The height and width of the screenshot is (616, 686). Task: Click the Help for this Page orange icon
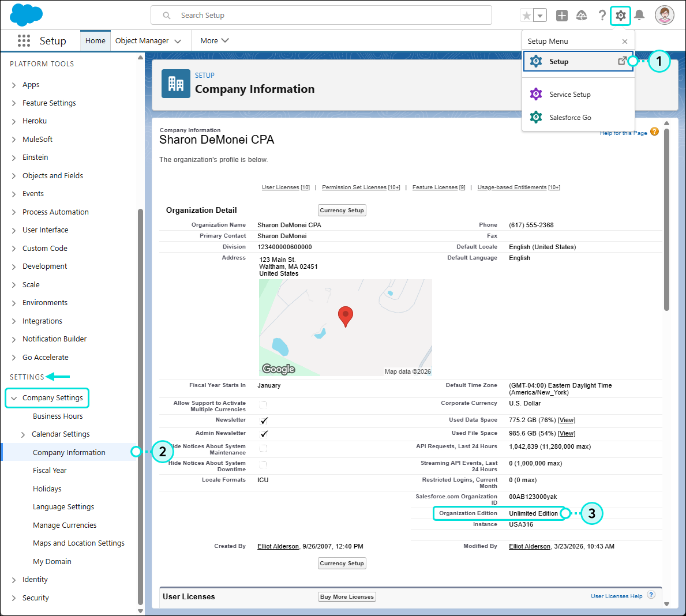click(654, 132)
